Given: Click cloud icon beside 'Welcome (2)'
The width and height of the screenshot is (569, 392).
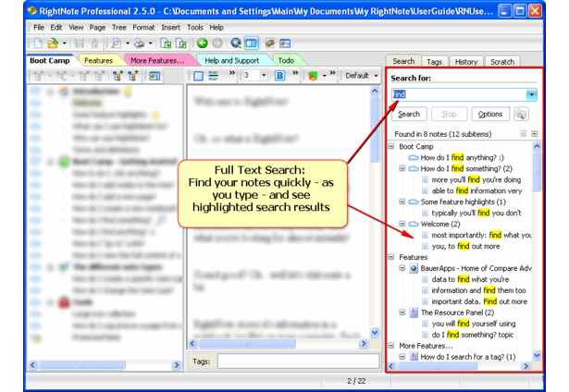Looking at the screenshot, I should tap(414, 224).
